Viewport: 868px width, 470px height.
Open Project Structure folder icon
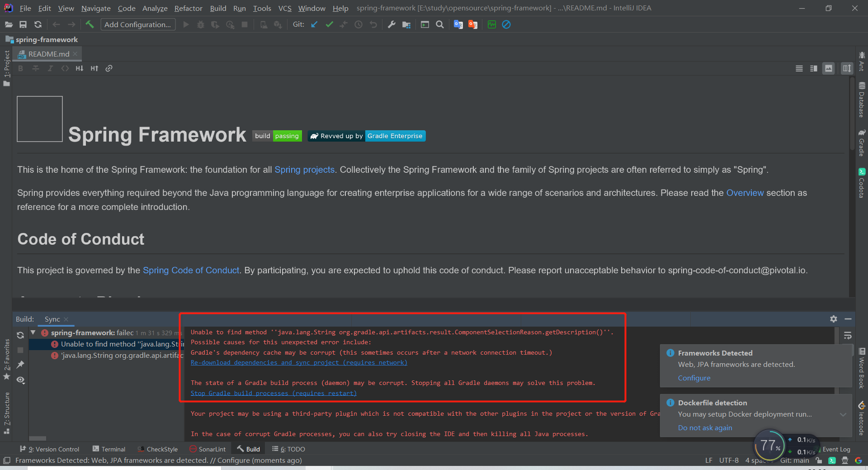click(x=406, y=24)
